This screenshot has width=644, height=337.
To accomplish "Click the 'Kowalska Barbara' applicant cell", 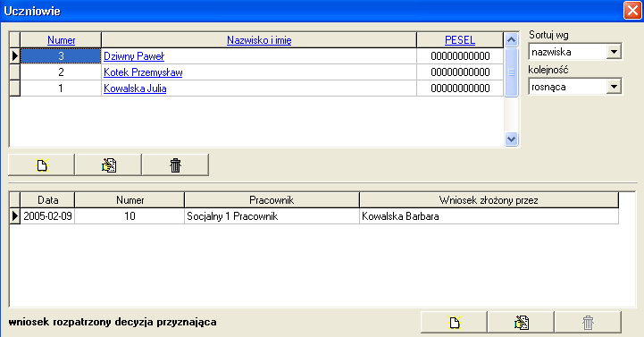I will tap(489, 216).
